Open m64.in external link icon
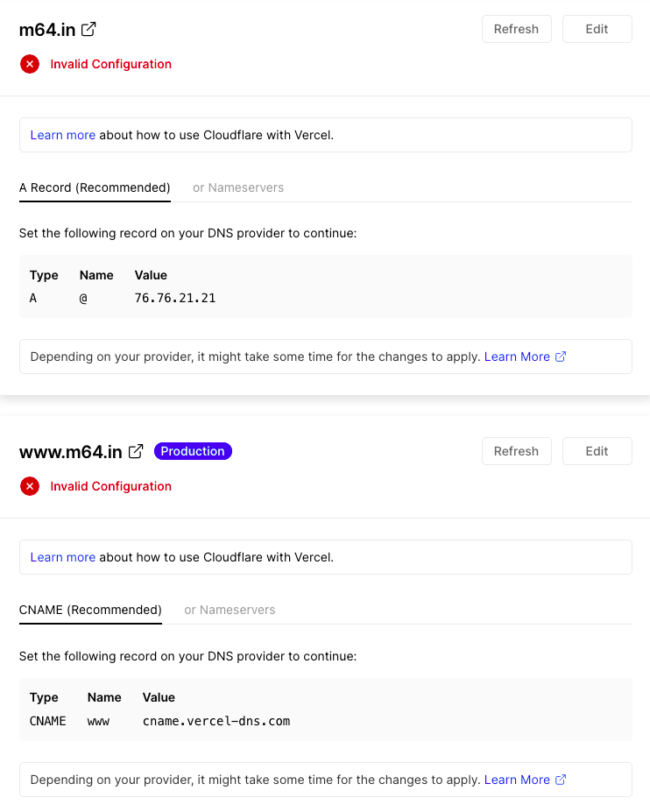 tap(88, 29)
